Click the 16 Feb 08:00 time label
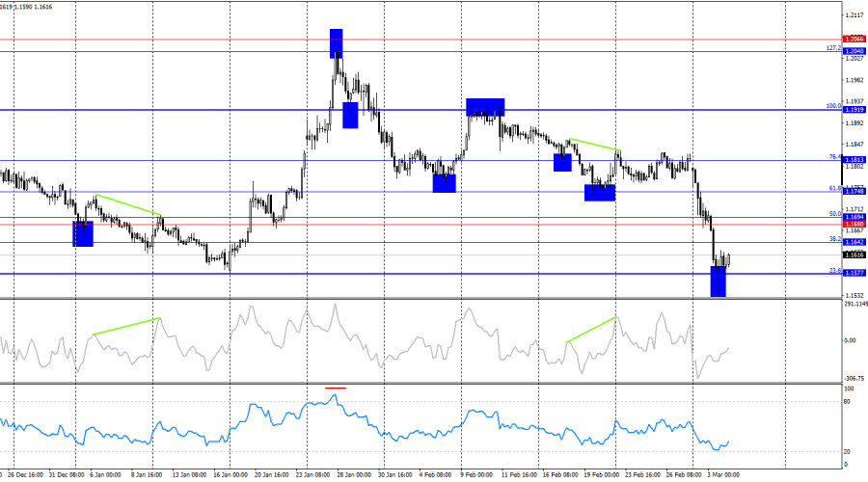The image size is (868, 482). [x=560, y=475]
